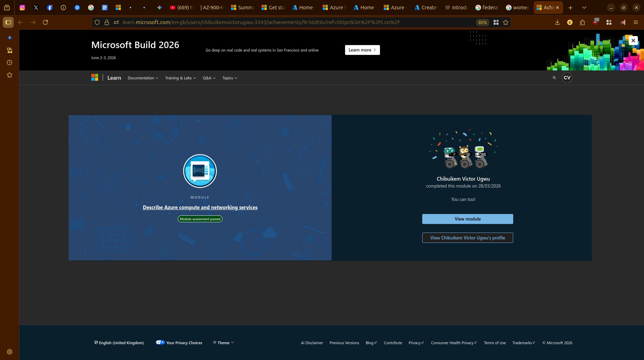Expand the Topics menu
The height and width of the screenshot is (360, 644).
coord(230,78)
